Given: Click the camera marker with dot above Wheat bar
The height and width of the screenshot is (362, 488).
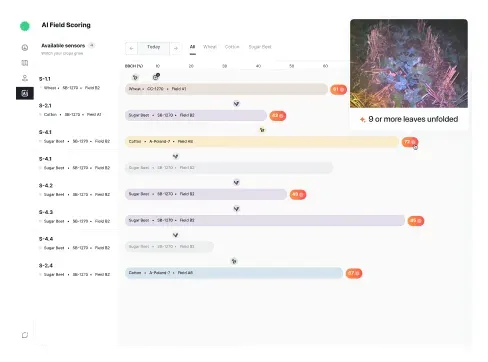Looking at the screenshot, I should click(x=156, y=77).
